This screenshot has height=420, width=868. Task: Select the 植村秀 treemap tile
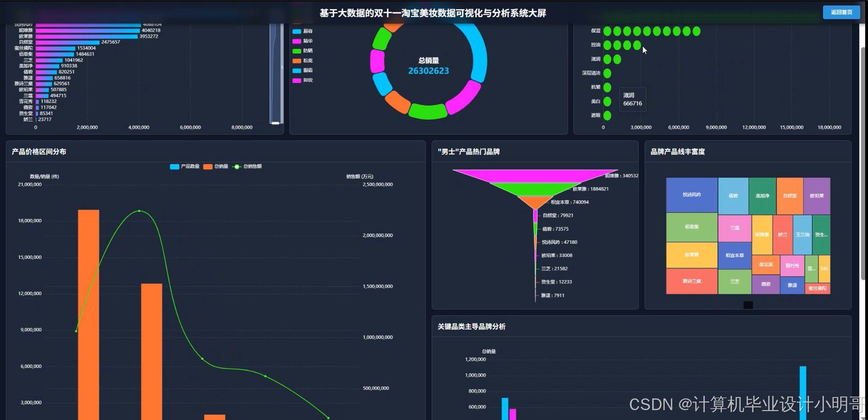(x=792, y=266)
